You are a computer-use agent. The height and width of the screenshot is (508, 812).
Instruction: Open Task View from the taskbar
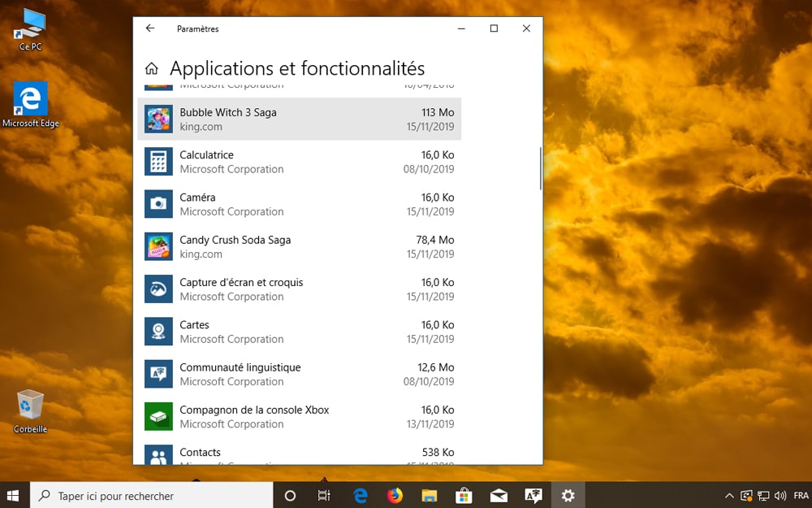pos(324,496)
